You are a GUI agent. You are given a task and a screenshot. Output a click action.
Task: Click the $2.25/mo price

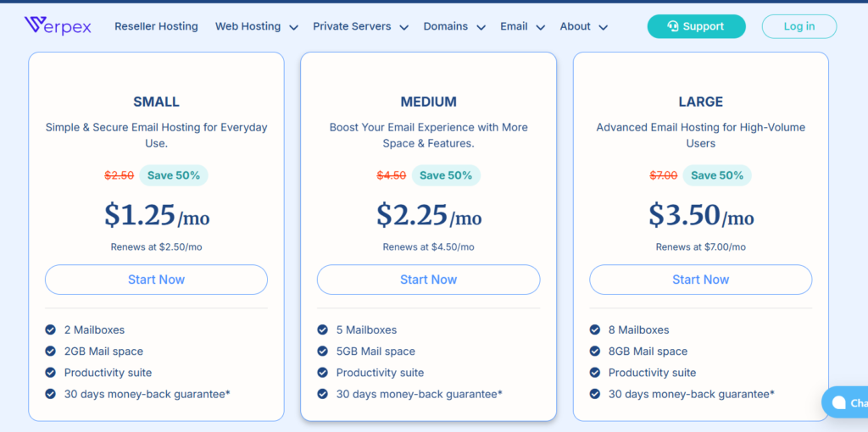tap(429, 215)
